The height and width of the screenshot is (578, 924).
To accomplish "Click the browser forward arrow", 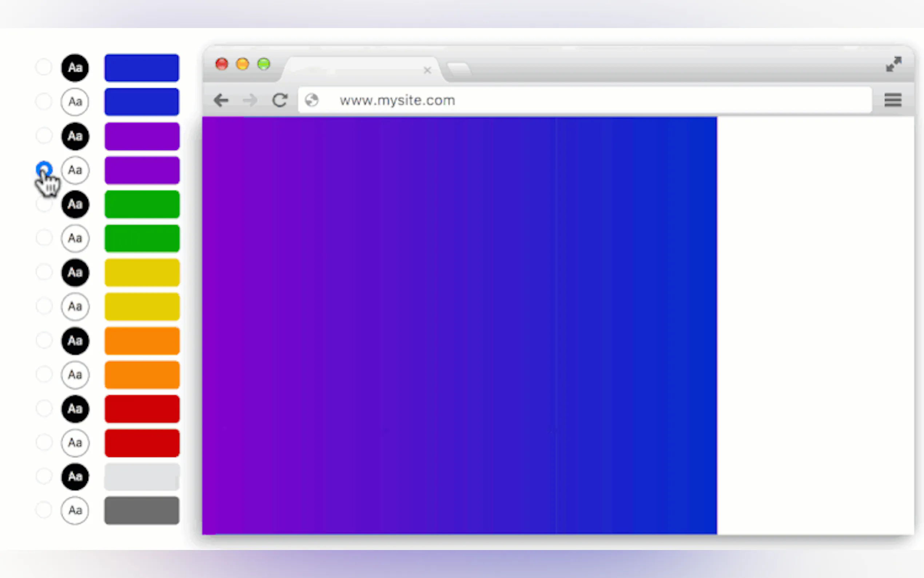I will 250,100.
